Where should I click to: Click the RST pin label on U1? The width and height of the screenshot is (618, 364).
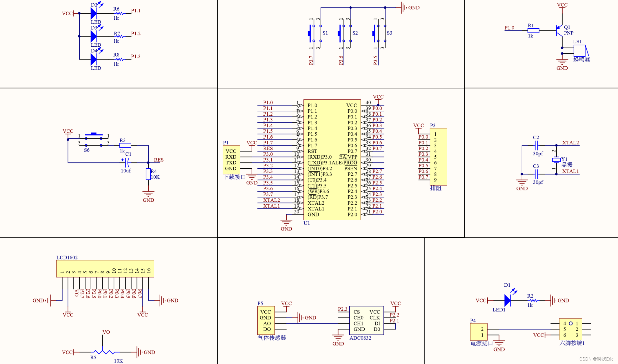pyautogui.click(x=312, y=151)
